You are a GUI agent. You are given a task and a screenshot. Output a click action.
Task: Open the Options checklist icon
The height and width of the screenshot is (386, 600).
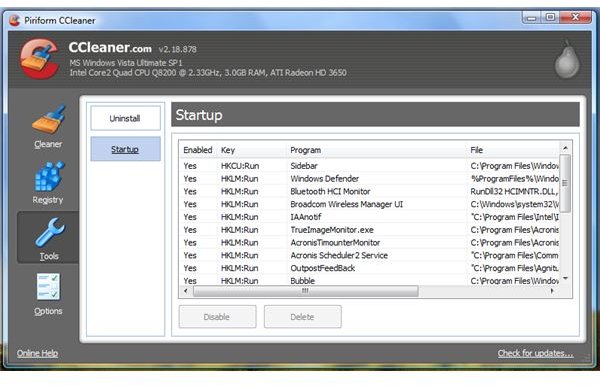pos(48,287)
